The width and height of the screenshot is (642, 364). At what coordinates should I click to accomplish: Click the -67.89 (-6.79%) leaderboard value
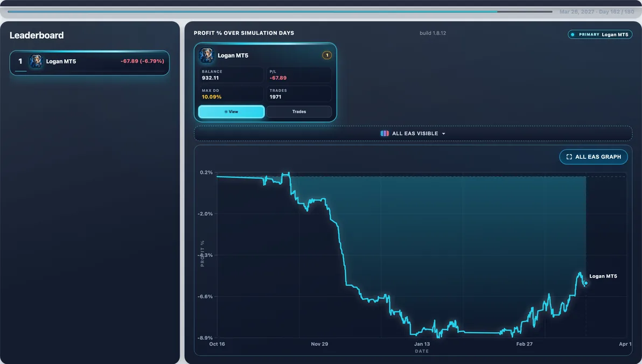pos(142,61)
